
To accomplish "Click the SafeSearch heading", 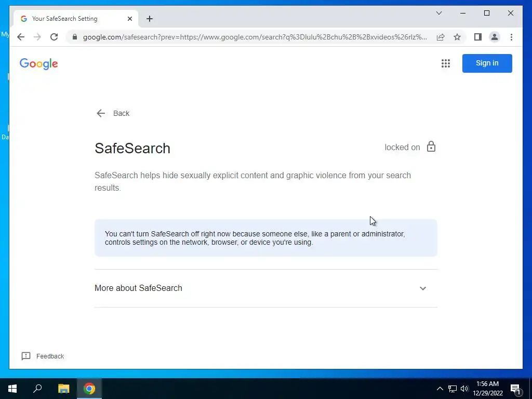I will (x=132, y=148).
